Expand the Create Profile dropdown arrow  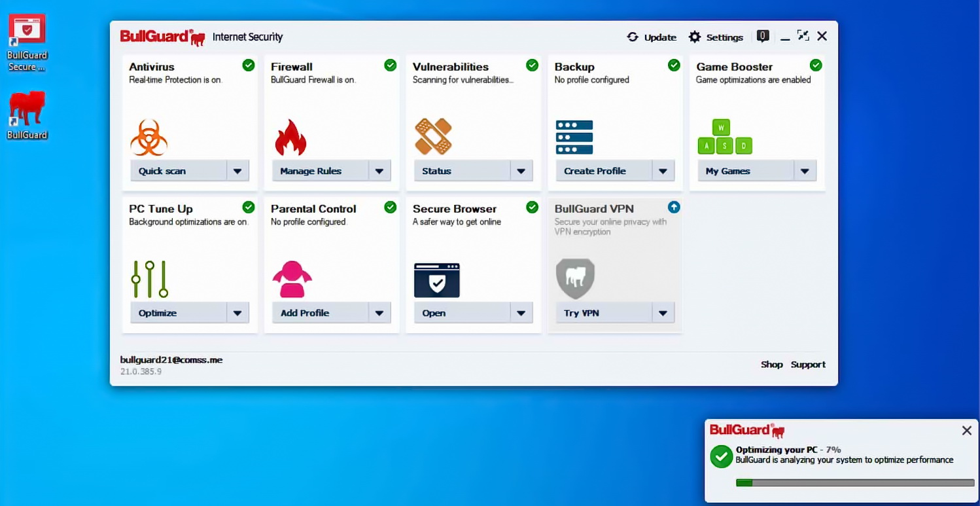coord(663,171)
